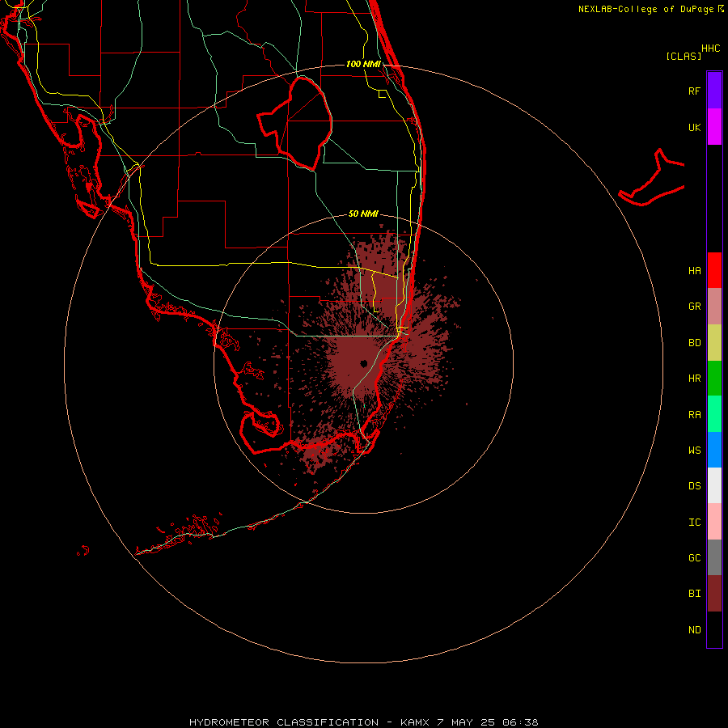Click the IC legend label

694,523
